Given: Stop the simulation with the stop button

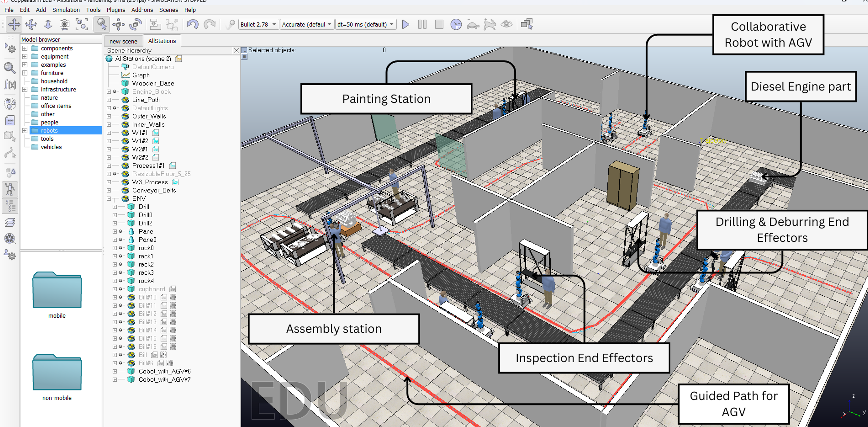Looking at the screenshot, I should tap(439, 24).
